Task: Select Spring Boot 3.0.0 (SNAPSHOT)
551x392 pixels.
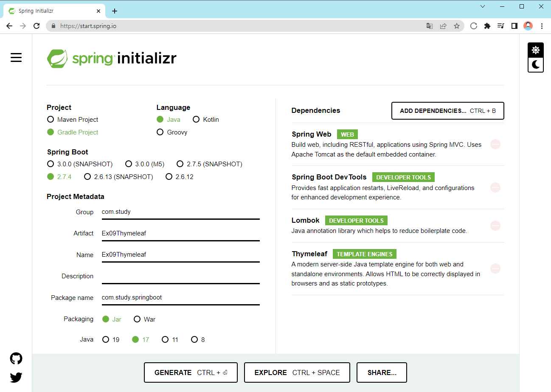Action: tap(80, 164)
